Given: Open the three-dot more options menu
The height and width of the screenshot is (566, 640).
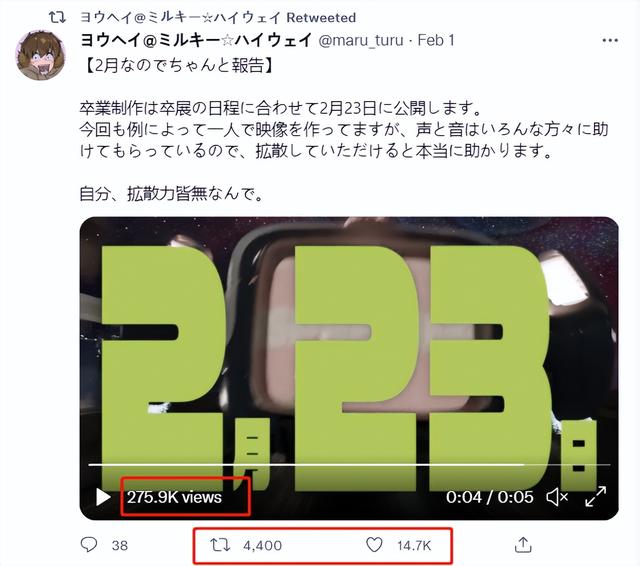Looking at the screenshot, I should pos(610,40).
